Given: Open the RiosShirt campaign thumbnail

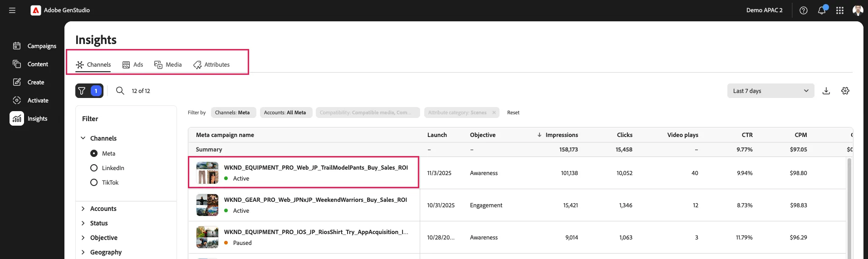Looking at the screenshot, I should coord(207,237).
